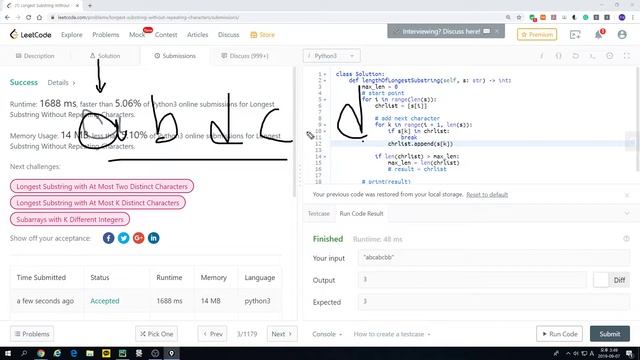Open submission Details link

pos(61,82)
